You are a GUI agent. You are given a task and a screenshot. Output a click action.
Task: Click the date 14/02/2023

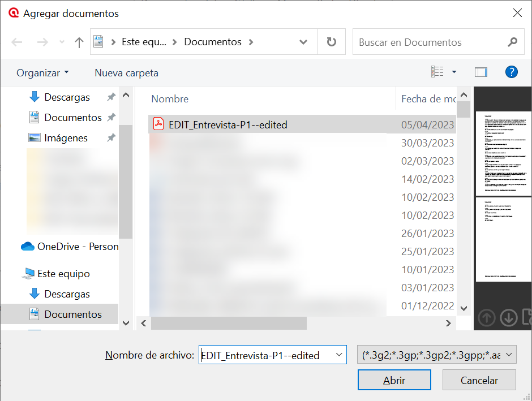coord(427,179)
